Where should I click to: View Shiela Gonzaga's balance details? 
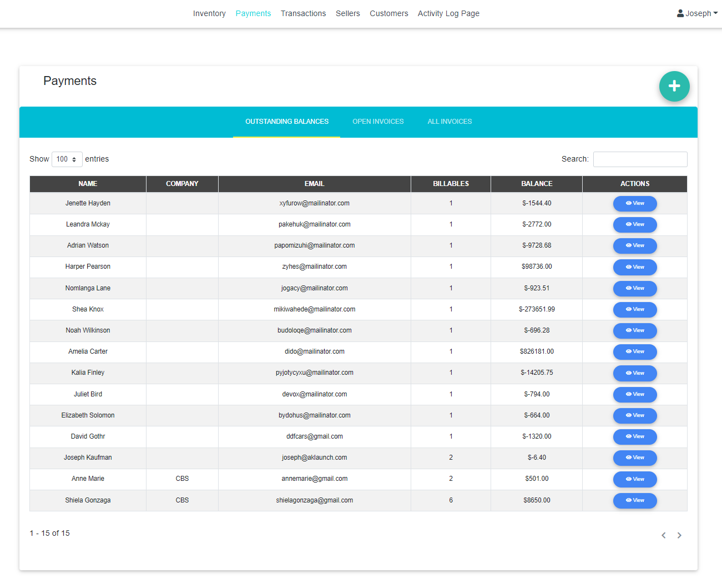(634, 500)
